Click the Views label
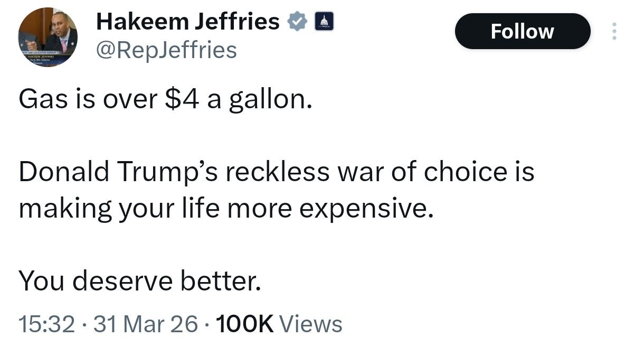 [310, 323]
